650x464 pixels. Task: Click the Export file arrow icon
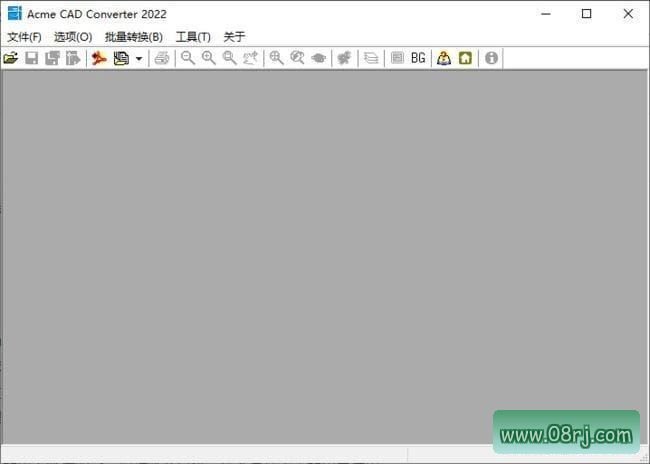coord(73,58)
